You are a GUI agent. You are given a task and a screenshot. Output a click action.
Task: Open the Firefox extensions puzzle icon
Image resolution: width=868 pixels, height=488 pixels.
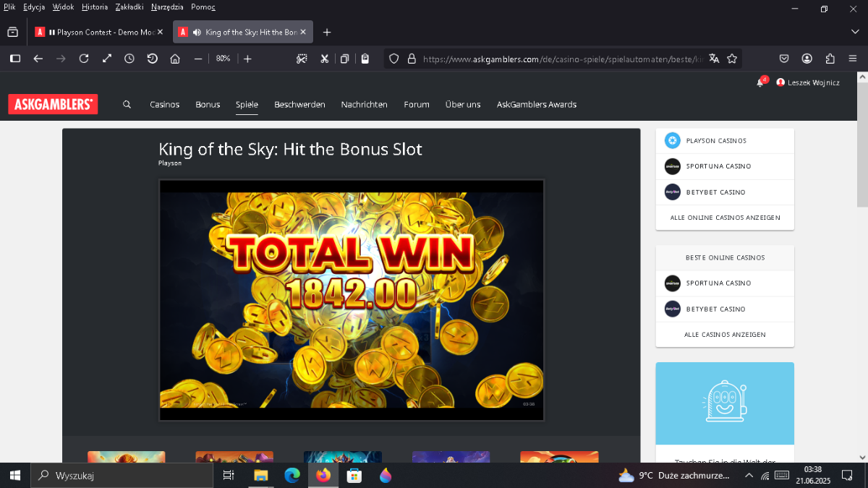[830, 59]
